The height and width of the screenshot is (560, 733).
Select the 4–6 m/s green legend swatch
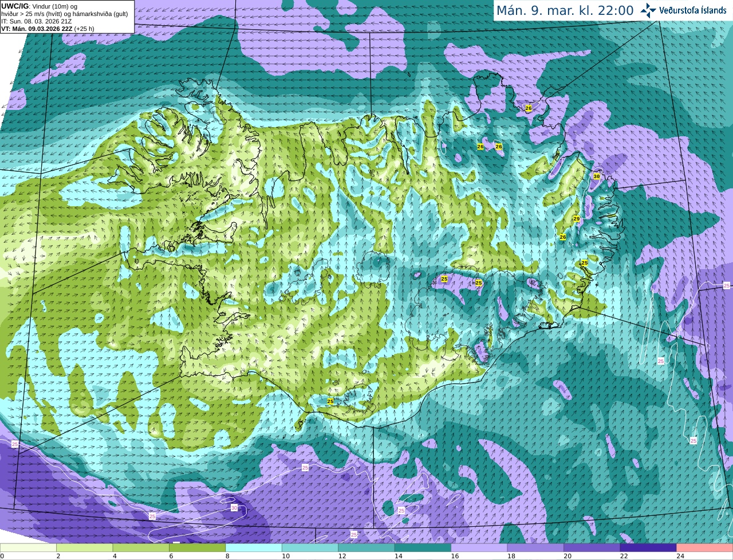(x=141, y=547)
